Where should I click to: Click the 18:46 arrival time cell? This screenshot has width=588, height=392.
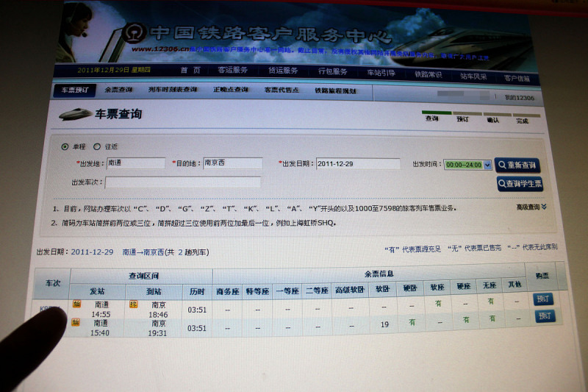pyautogui.click(x=158, y=315)
